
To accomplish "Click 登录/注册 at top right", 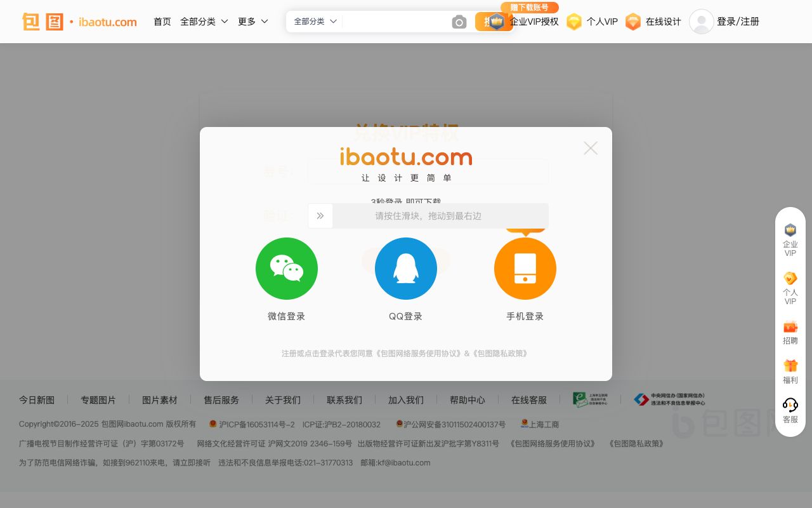I will [738, 21].
